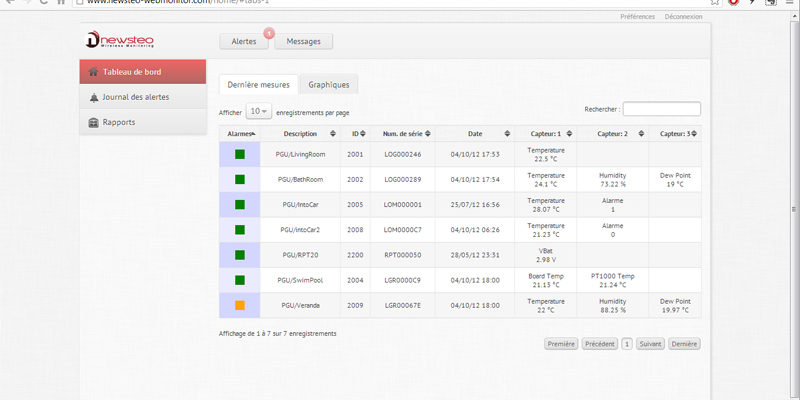This screenshot has height=400, width=800.
Task: Click orange alarm status of PGU/Veranda
Action: click(240, 305)
